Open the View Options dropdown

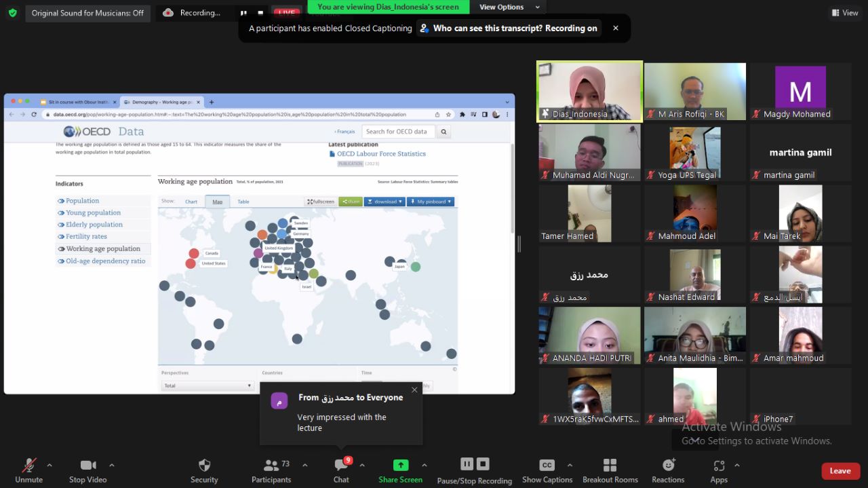(x=510, y=7)
